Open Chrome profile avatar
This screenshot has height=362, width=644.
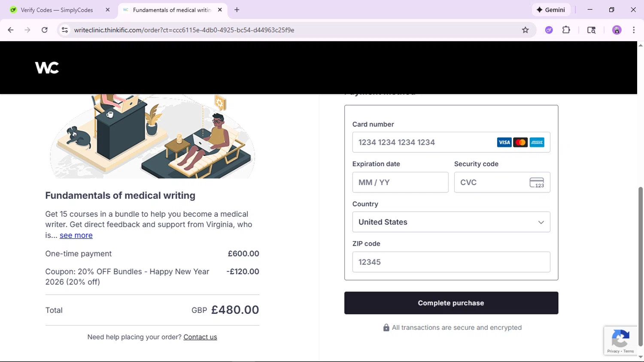(x=617, y=30)
